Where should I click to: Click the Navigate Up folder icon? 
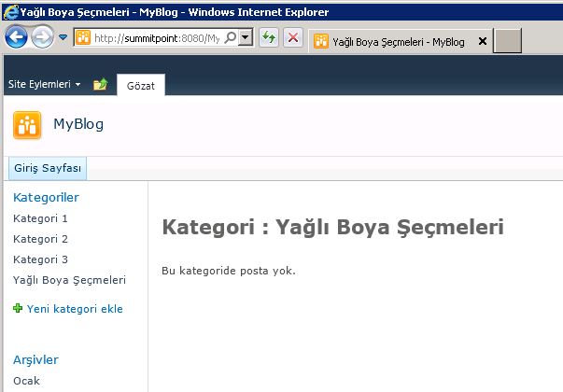tap(101, 85)
